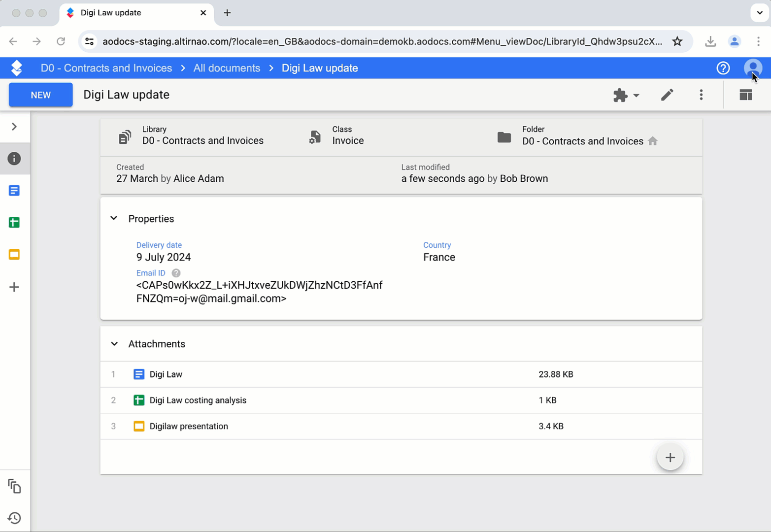Click Alice Adam creator name

click(199, 179)
